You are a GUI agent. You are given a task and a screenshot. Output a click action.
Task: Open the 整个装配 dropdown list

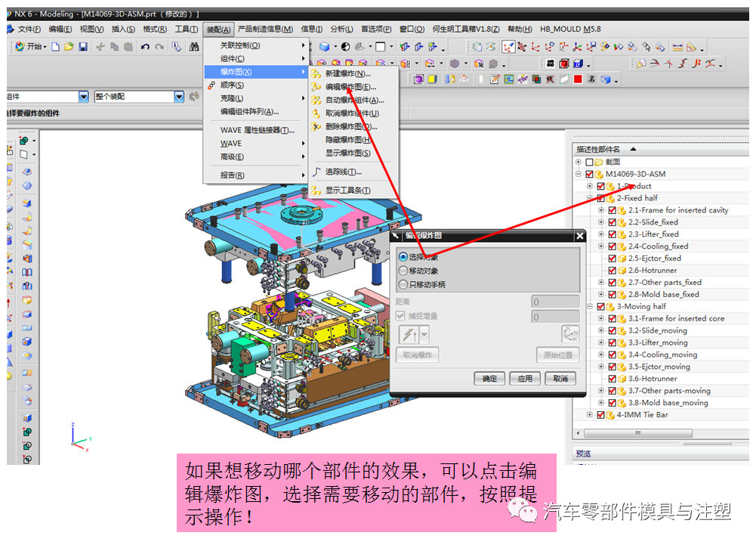(x=180, y=96)
